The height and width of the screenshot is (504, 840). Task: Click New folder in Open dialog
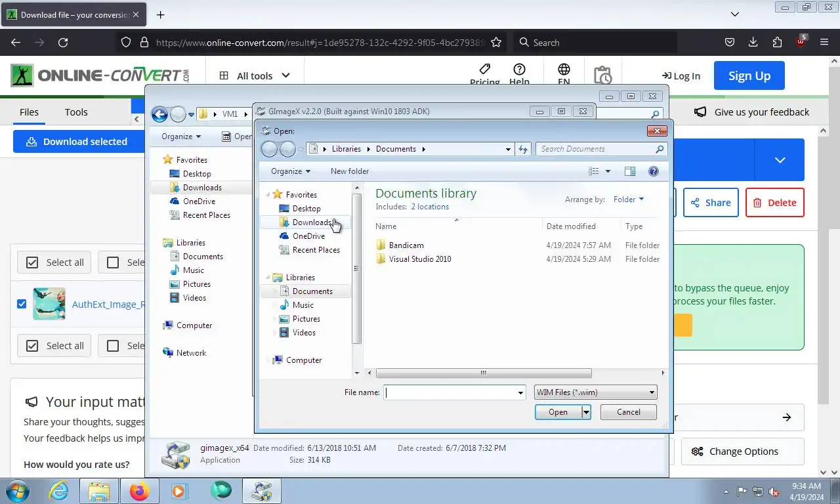[x=350, y=171]
